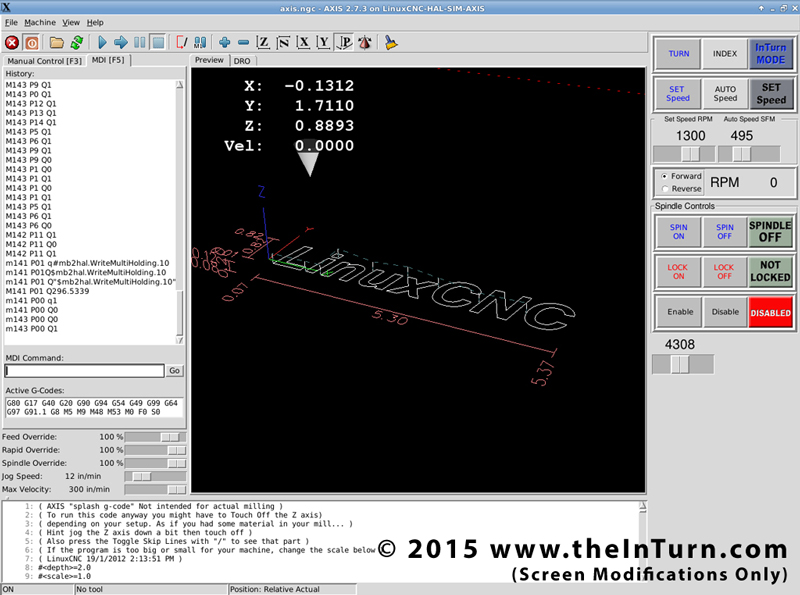The height and width of the screenshot is (595, 800).
Task: Engage the LOCK ON button
Action: [x=678, y=271]
